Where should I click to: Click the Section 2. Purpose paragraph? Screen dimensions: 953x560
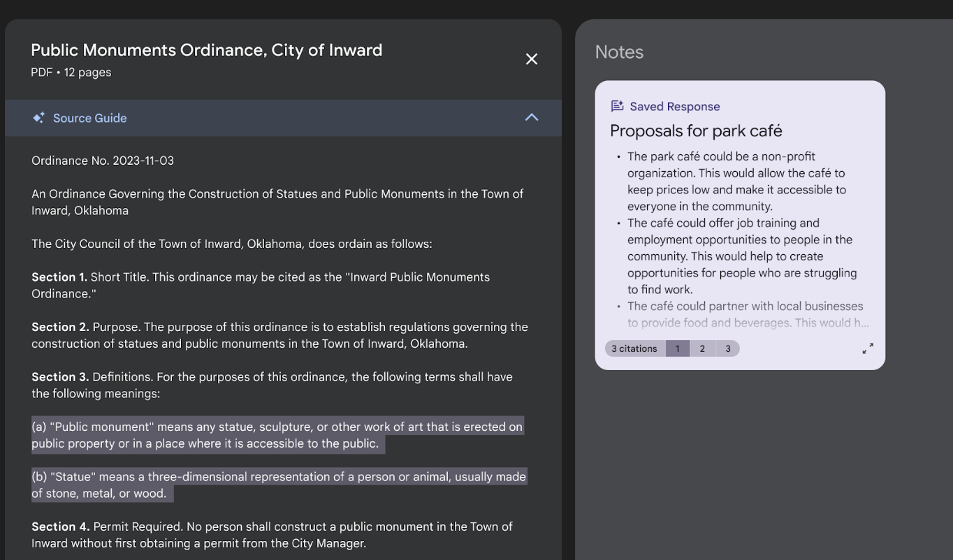coord(279,335)
